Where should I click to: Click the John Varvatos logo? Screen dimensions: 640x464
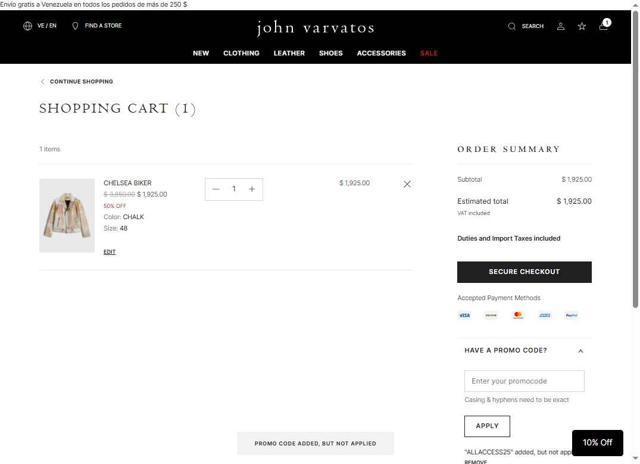316,28
